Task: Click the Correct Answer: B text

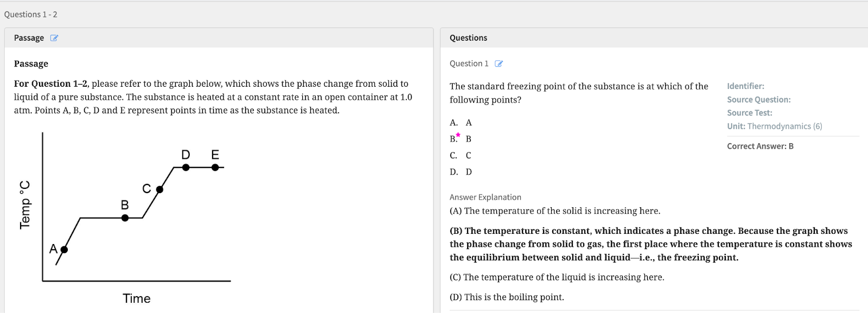Action: point(759,146)
